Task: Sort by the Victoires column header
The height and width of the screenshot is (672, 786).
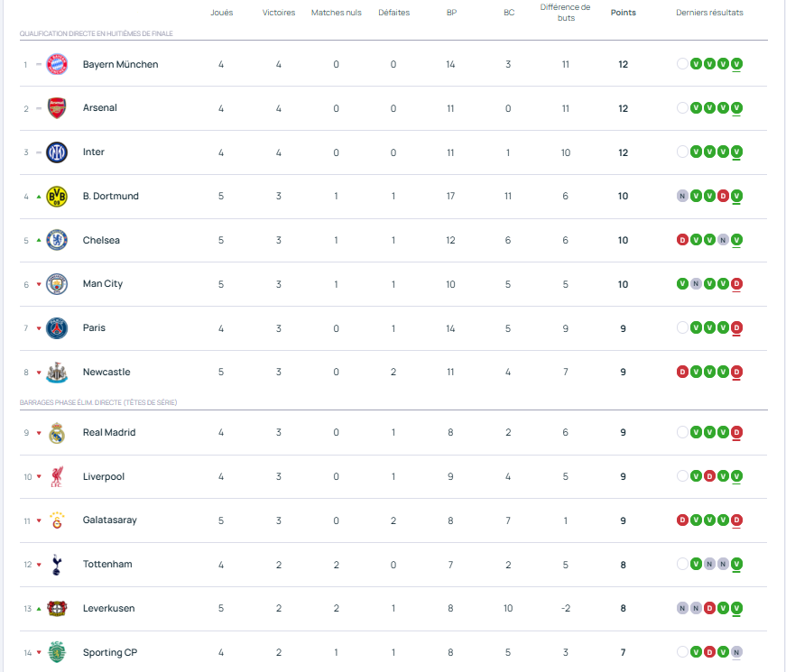Action: pos(279,13)
